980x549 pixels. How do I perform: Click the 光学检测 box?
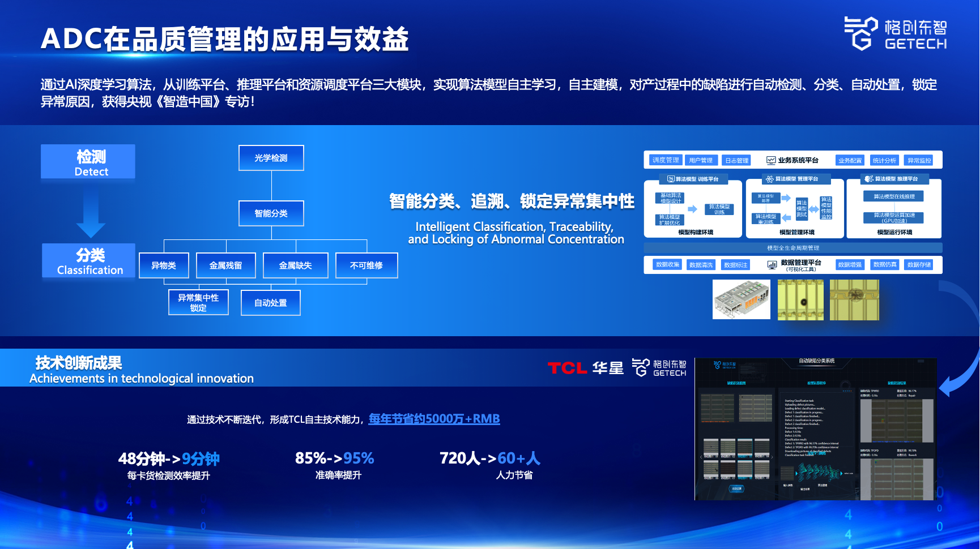click(x=271, y=158)
